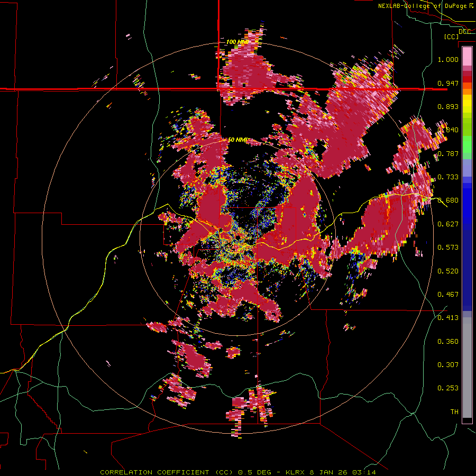The height and width of the screenshot is (476, 476).
Task: Click the 0.520 legend value
Action: [x=448, y=271]
